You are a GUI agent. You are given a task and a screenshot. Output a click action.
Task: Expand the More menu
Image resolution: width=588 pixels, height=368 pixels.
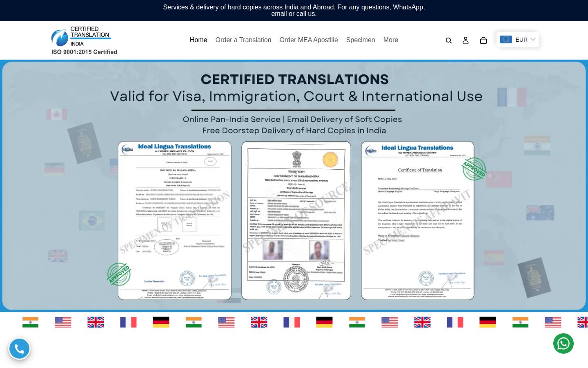coord(391,40)
